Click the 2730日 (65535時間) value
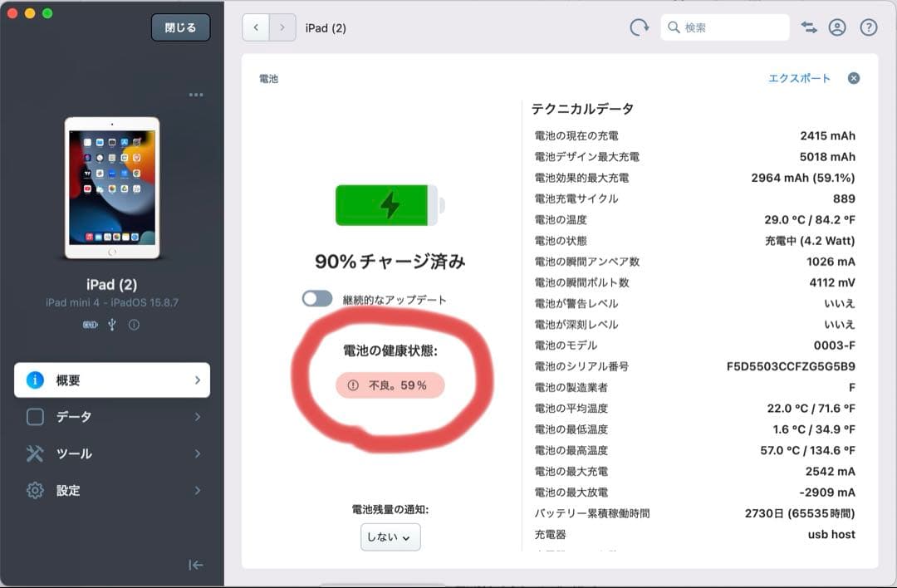Screen dimensions: 897x588 pos(800,513)
